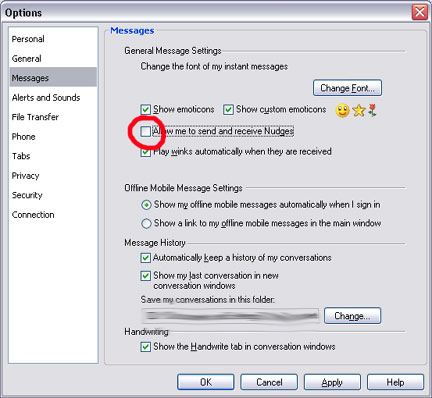The image size is (432, 398).
Task: Toggle automatically keep conversation history
Action: 145,258
